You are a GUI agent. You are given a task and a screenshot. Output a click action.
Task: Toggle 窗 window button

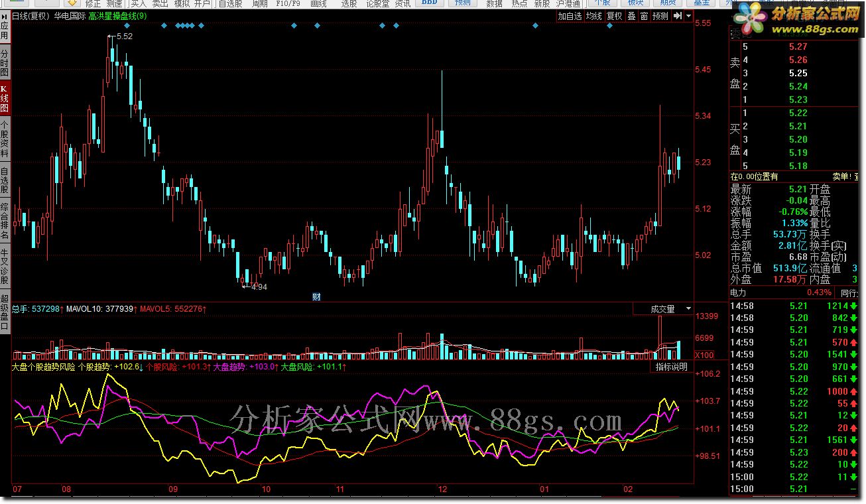pyautogui.click(x=644, y=16)
